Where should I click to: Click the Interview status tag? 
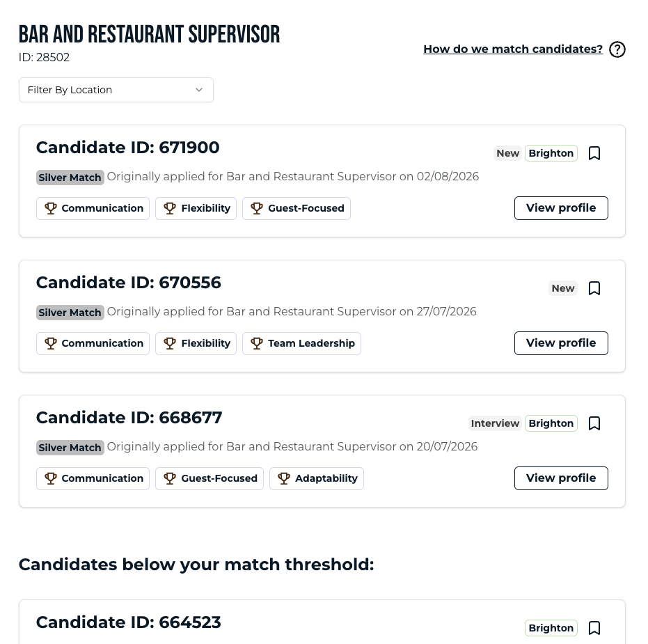click(x=495, y=423)
